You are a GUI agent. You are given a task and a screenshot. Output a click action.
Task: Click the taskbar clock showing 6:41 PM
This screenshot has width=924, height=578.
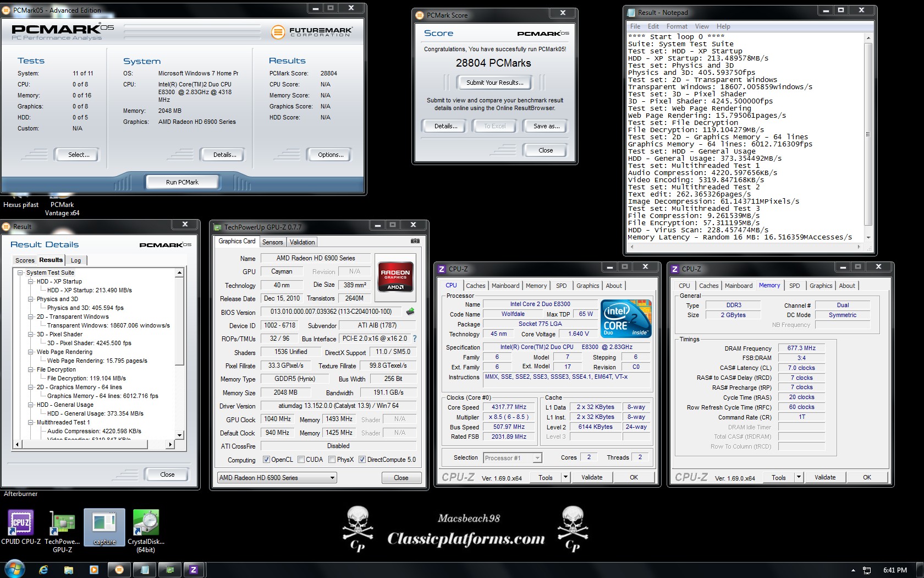tap(895, 570)
